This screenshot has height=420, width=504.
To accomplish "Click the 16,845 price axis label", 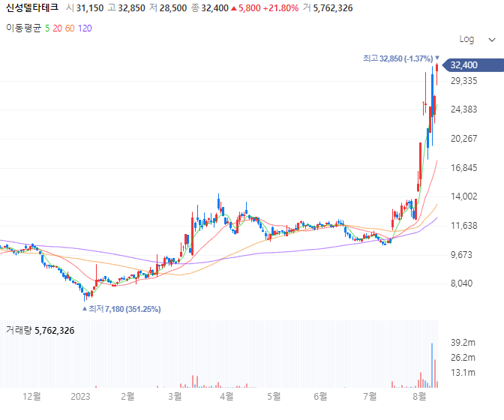I will (x=463, y=168).
